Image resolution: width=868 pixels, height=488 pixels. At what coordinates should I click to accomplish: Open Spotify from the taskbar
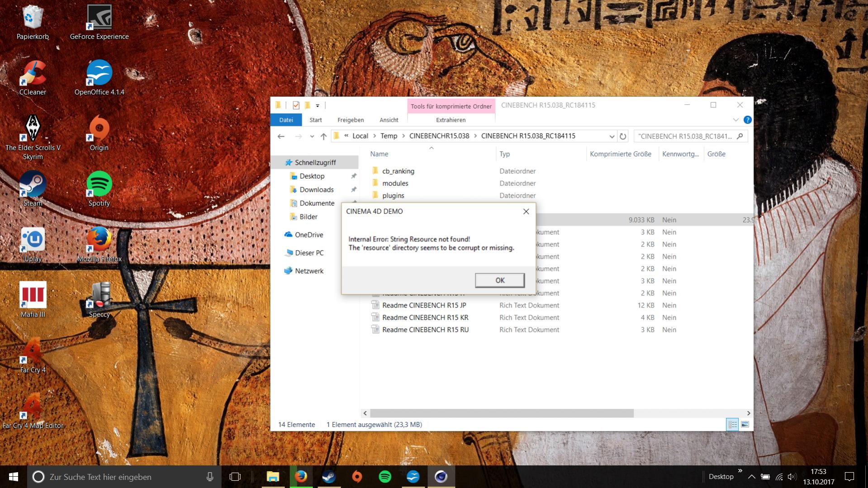385,477
